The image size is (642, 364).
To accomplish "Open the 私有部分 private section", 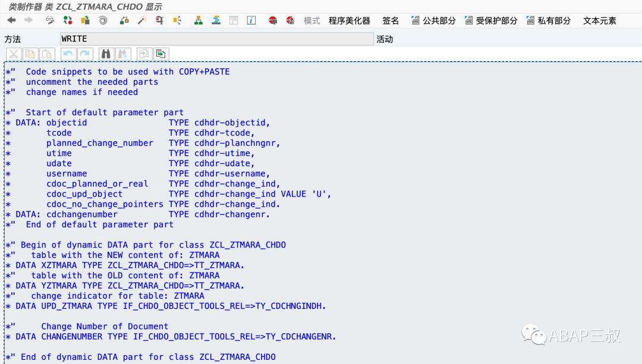I will (x=548, y=20).
